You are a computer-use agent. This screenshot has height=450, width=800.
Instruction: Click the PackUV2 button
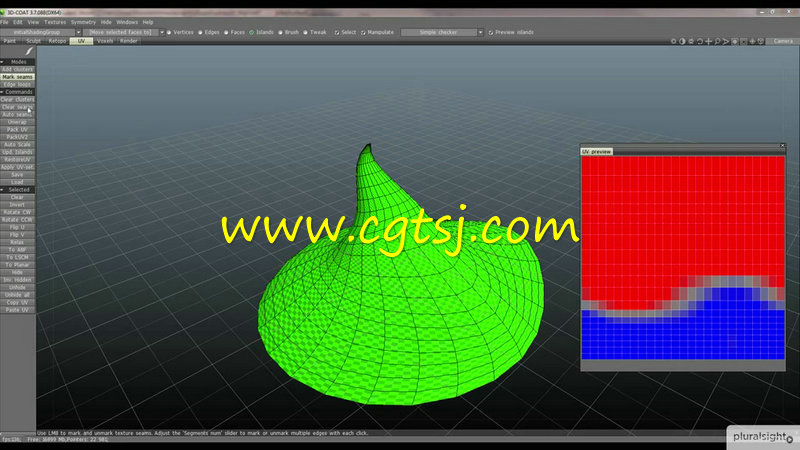17,137
